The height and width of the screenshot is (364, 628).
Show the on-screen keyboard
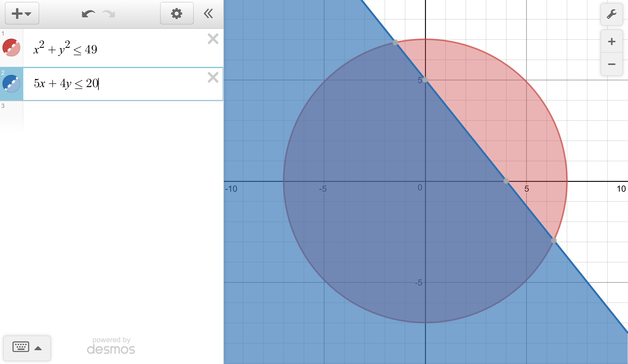point(21,347)
